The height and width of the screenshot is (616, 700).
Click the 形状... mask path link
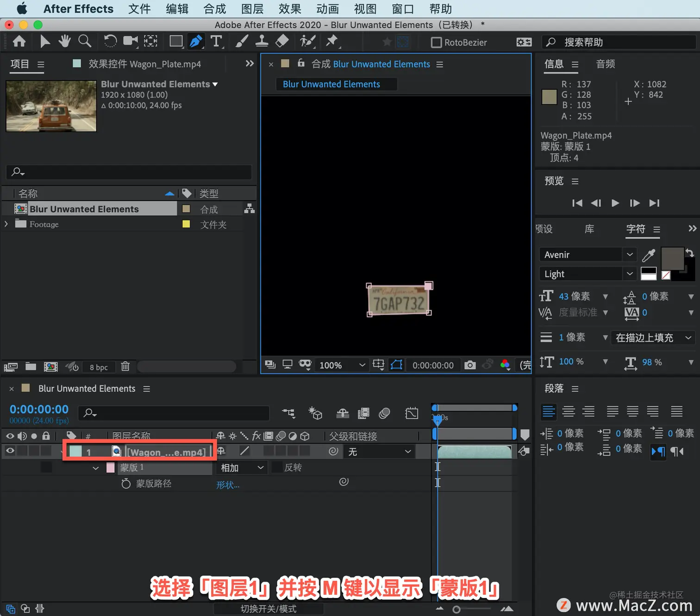tap(228, 485)
